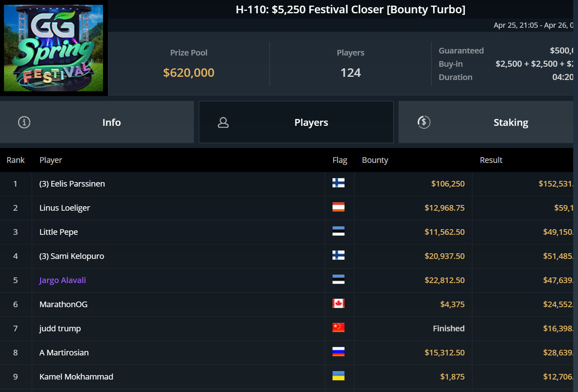
Task: Click the person silhouette icon
Action: [x=223, y=123]
